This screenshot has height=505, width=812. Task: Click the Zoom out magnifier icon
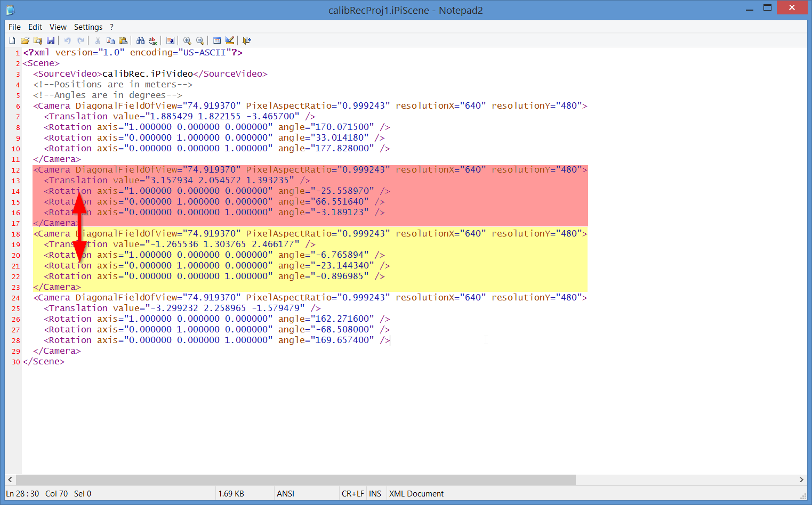200,40
